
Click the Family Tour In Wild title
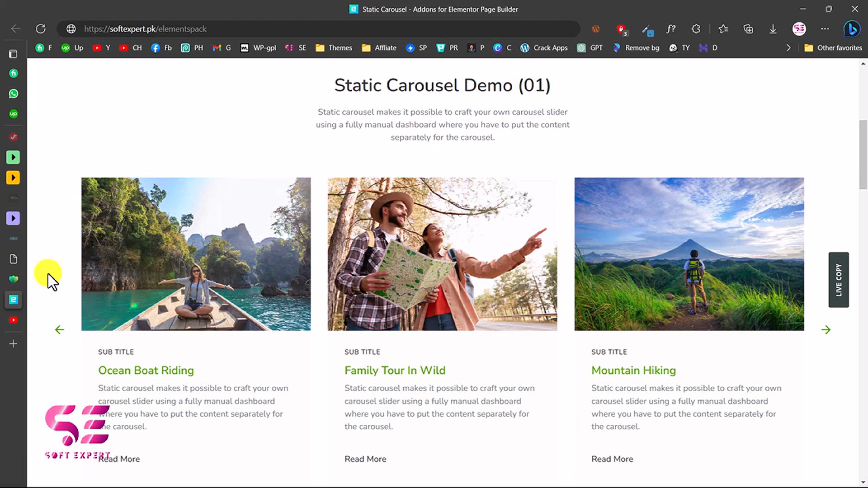[x=395, y=371]
